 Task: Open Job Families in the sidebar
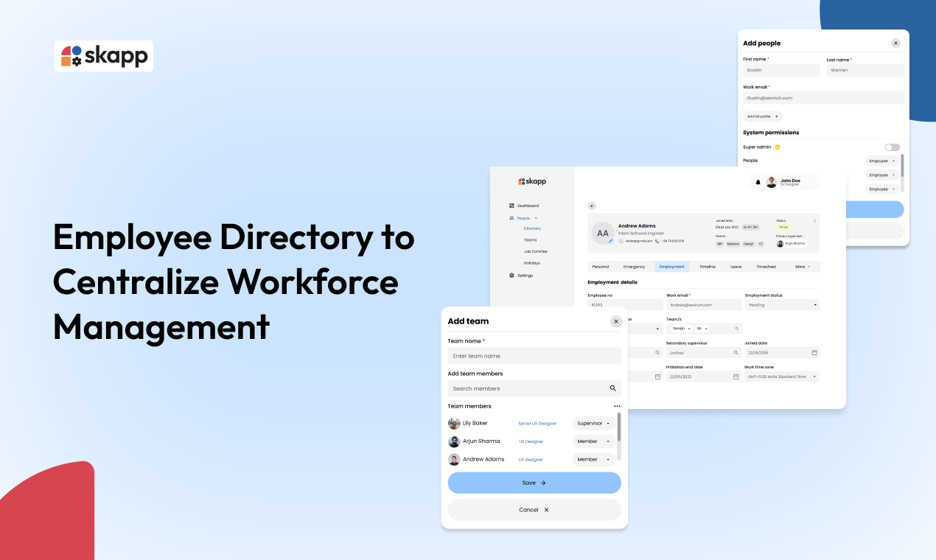pos(536,252)
